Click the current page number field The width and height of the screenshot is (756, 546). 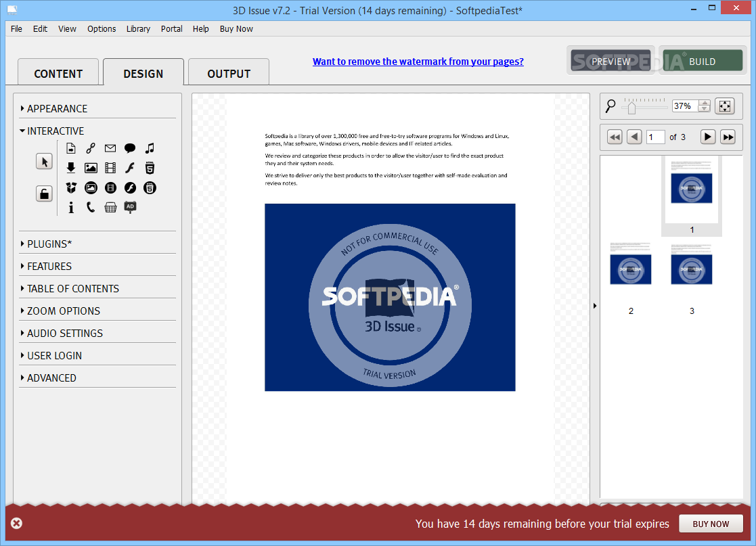tap(656, 137)
